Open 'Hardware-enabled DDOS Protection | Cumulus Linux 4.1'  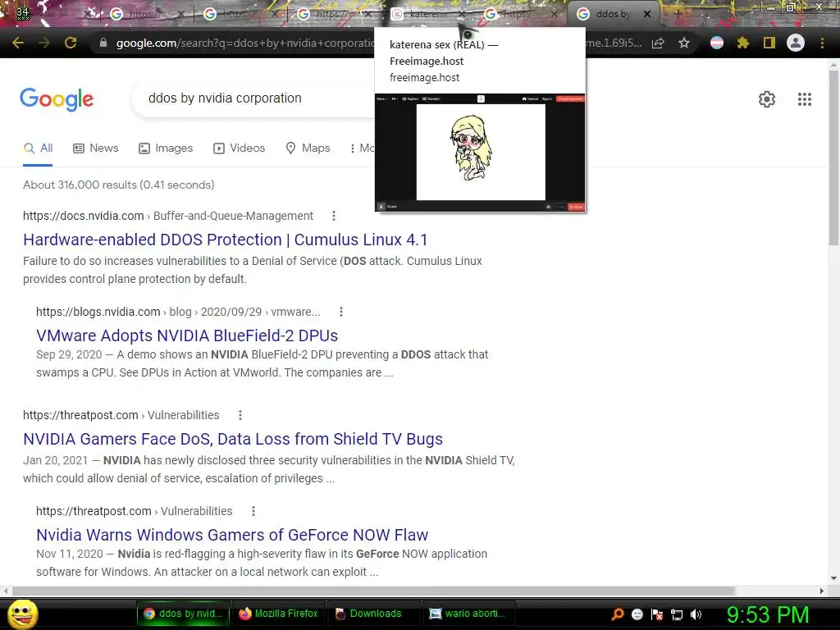225,240
